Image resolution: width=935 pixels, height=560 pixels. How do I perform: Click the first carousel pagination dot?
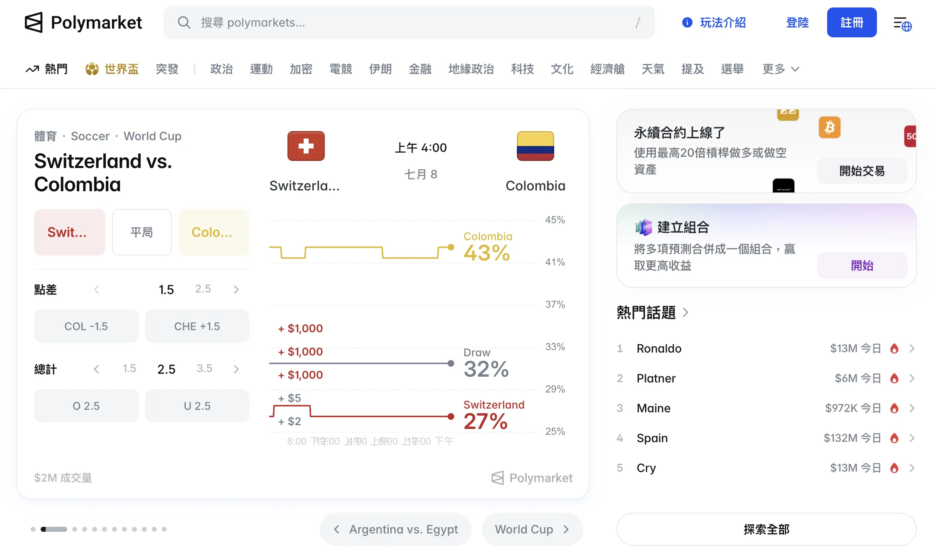pyautogui.click(x=33, y=529)
